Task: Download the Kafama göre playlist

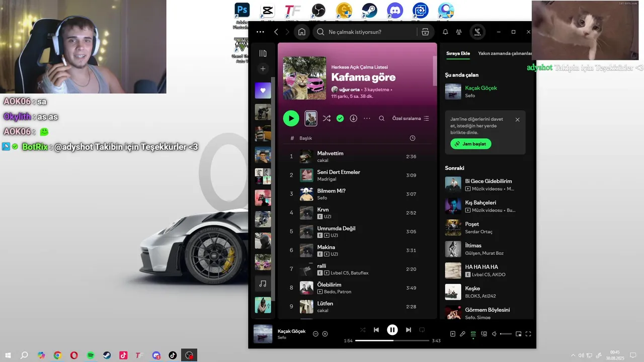Action: coord(354,118)
